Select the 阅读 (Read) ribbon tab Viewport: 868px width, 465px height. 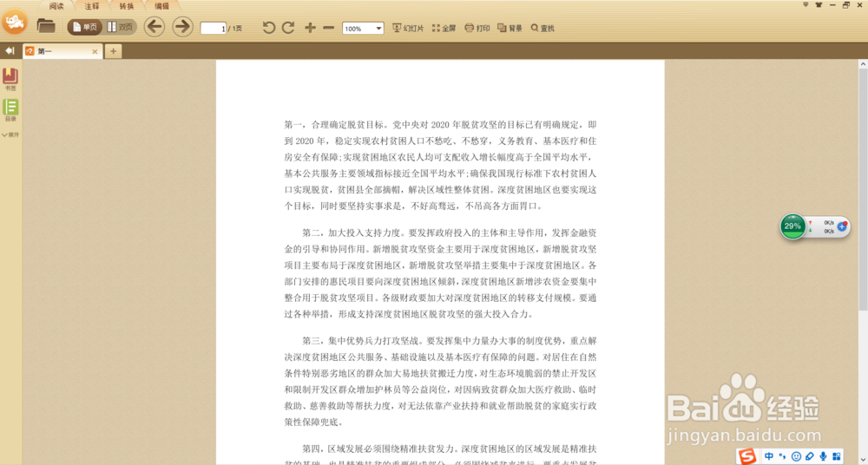(56, 6)
